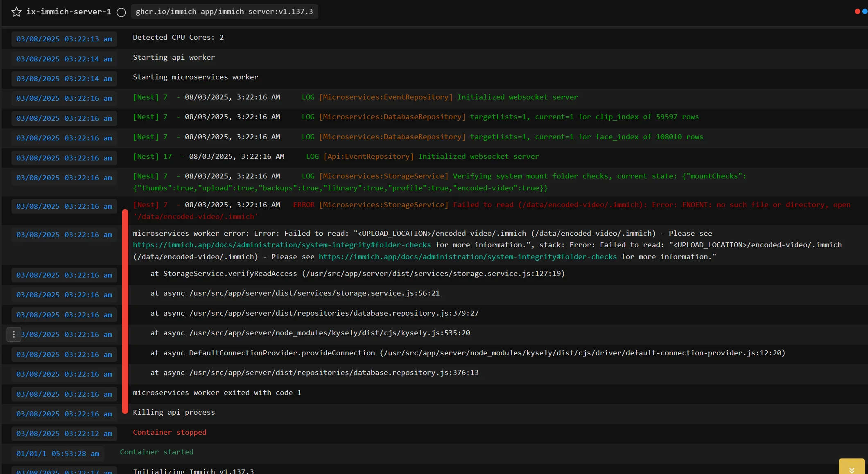Select stack line storage.service.js:56:21
Viewport: 868px width, 474px height.
[295, 293]
